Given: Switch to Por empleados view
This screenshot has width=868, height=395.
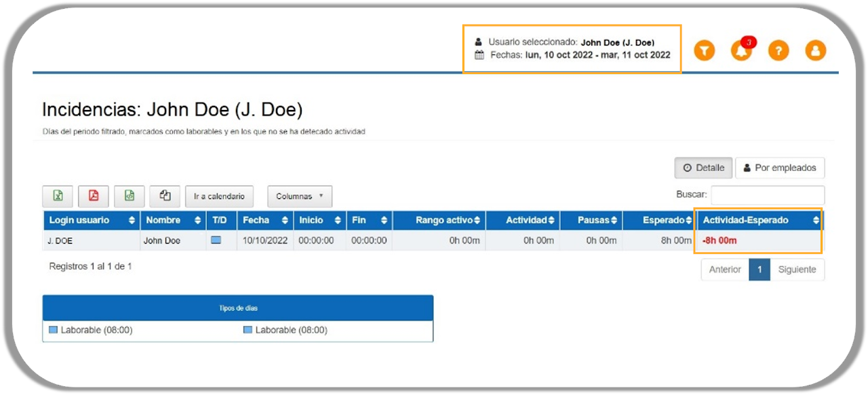Looking at the screenshot, I should point(780,168).
